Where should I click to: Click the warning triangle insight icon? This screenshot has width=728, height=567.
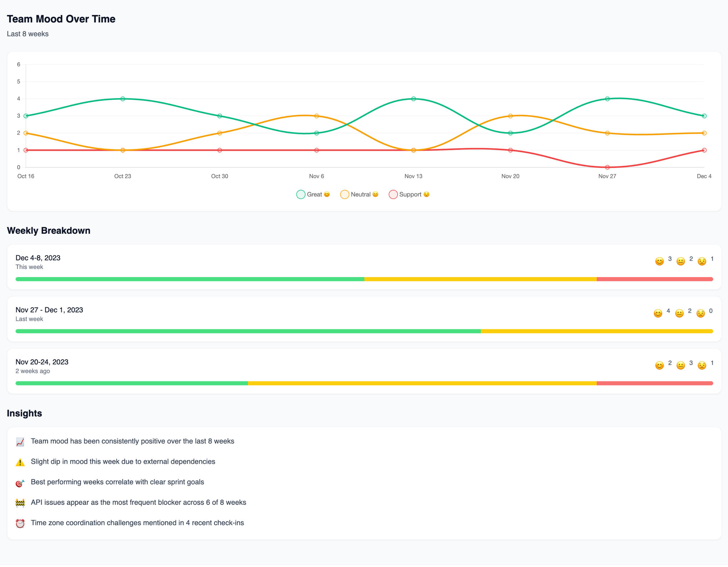tap(20, 462)
